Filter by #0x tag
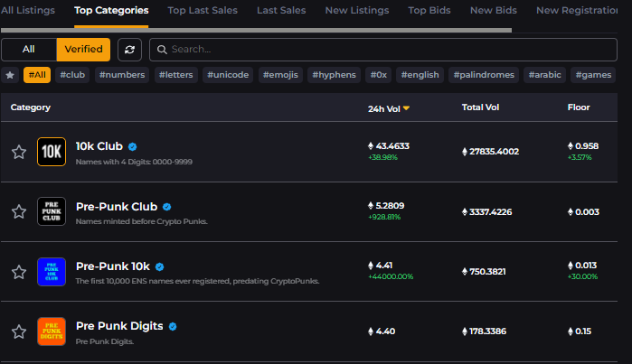632x364 pixels. 379,75
